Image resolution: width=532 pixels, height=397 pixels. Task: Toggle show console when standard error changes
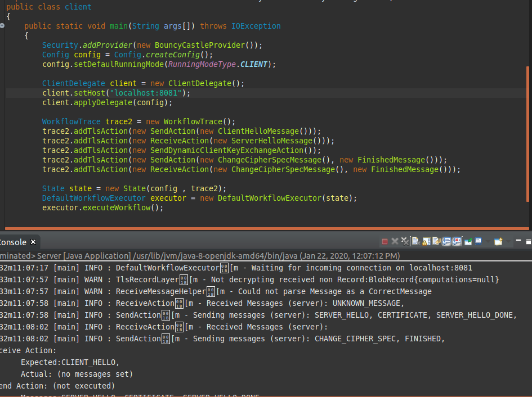click(x=457, y=241)
